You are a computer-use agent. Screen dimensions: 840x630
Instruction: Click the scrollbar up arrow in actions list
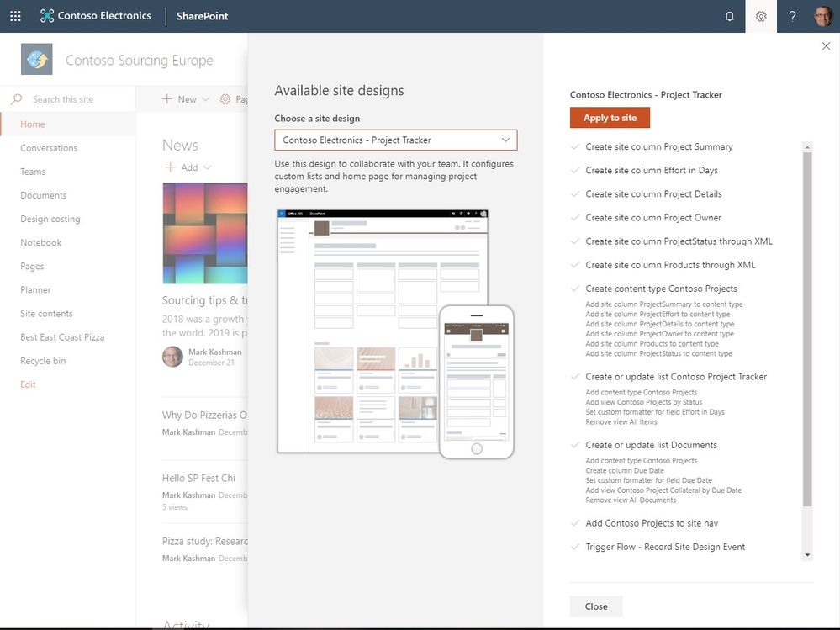(x=806, y=147)
